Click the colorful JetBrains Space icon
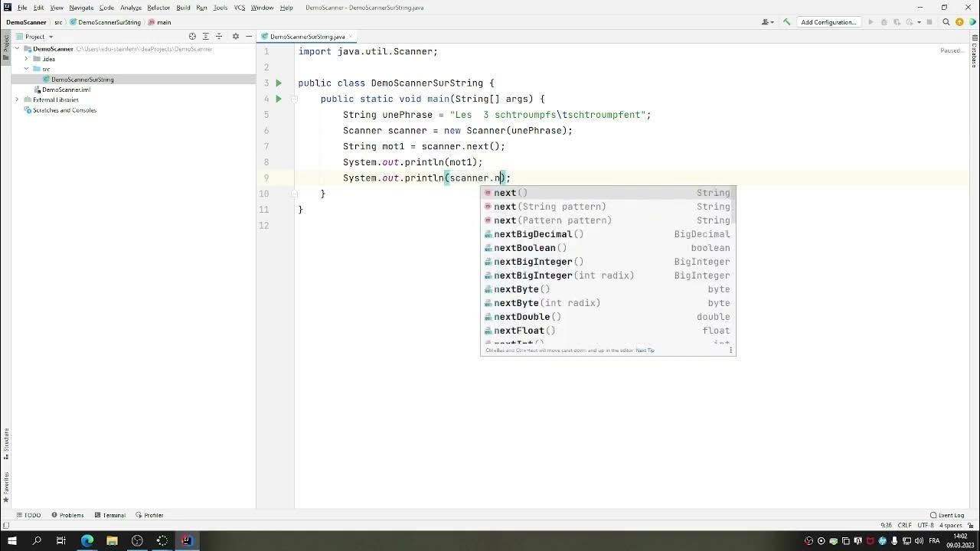980x551 pixels. pos(972,22)
